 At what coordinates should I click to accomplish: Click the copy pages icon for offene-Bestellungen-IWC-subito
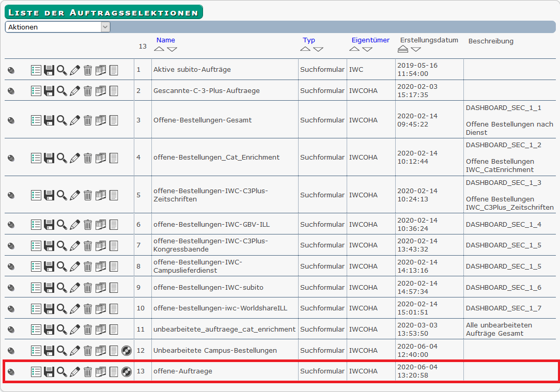tap(101, 288)
